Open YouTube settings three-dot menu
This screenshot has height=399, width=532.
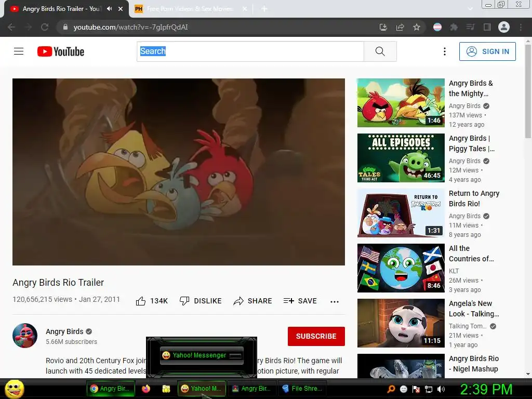tap(445, 51)
